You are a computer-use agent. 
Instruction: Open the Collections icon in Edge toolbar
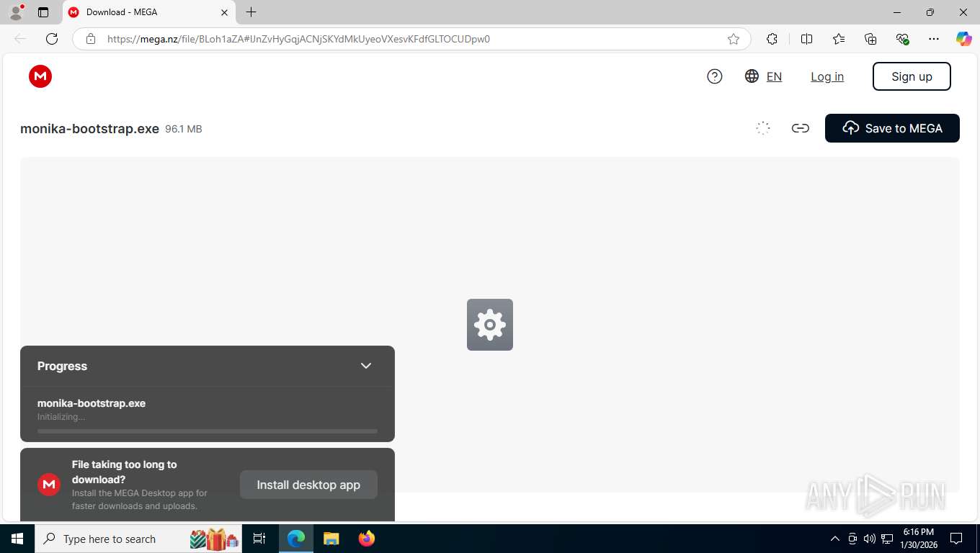pos(870,39)
